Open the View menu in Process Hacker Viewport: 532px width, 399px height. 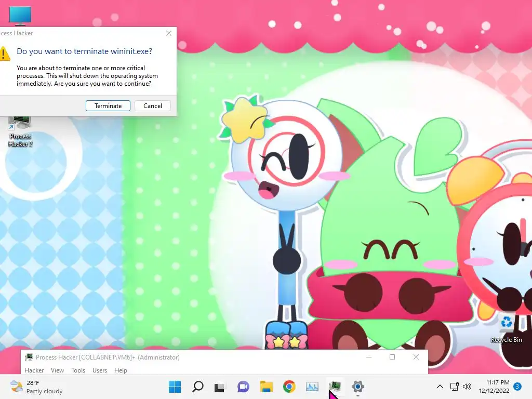57,370
